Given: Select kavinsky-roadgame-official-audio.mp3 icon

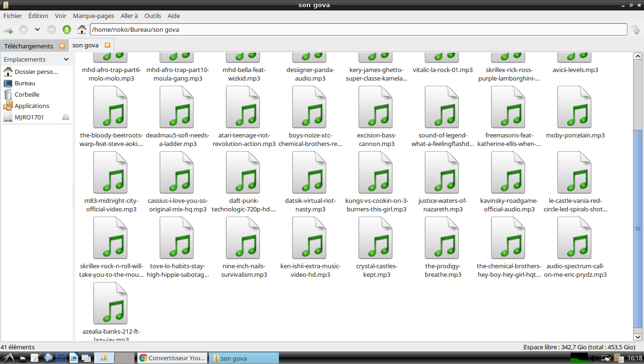Looking at the screenshot, I should click(x=509, y=173).
